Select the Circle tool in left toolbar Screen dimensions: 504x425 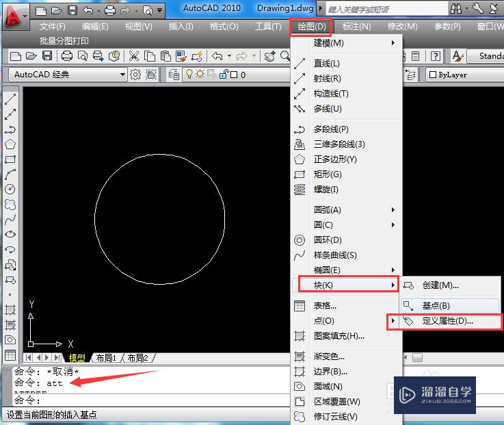pyautogui.click(x=10, y=189)
